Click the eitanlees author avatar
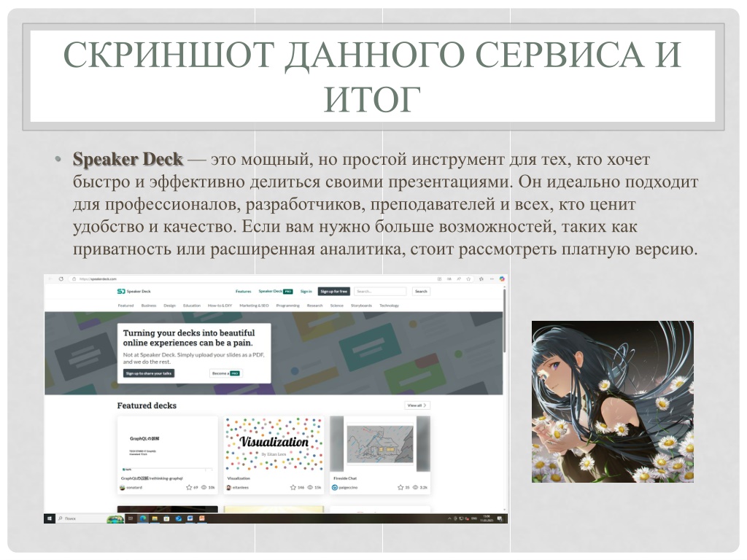The height and width of the screenshot is (560, 747). (x=228, y=488)
